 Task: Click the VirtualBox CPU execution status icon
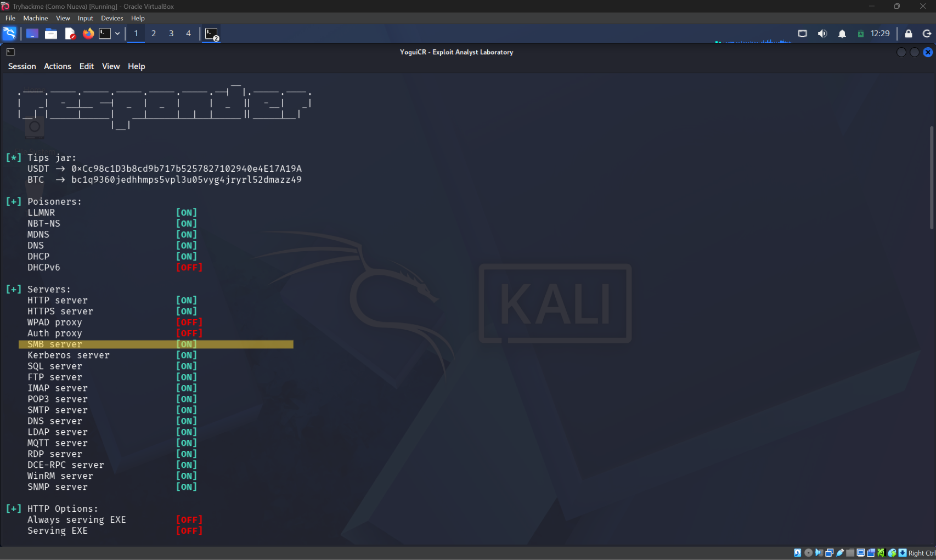[881, 553]
